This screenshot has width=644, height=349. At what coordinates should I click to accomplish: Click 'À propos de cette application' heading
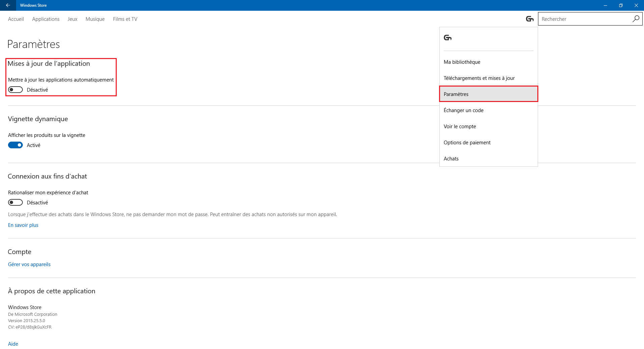tap(52, 291)
